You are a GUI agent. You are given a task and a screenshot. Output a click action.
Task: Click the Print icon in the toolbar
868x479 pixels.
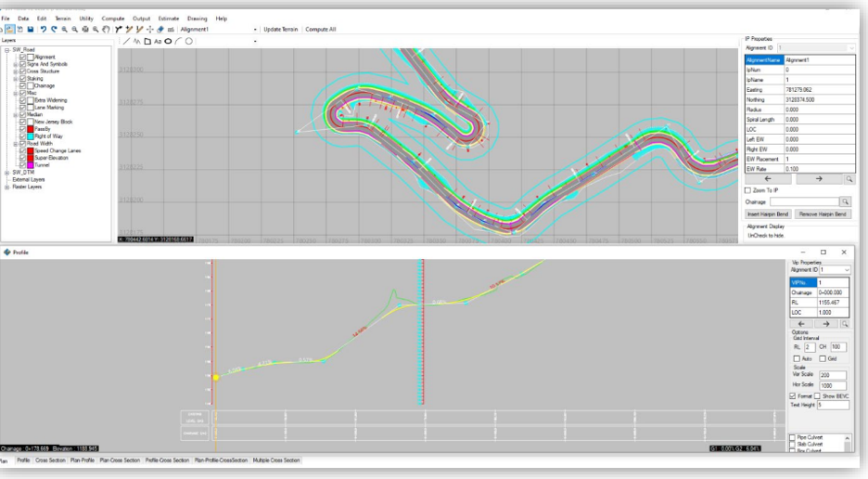[85, 29]
